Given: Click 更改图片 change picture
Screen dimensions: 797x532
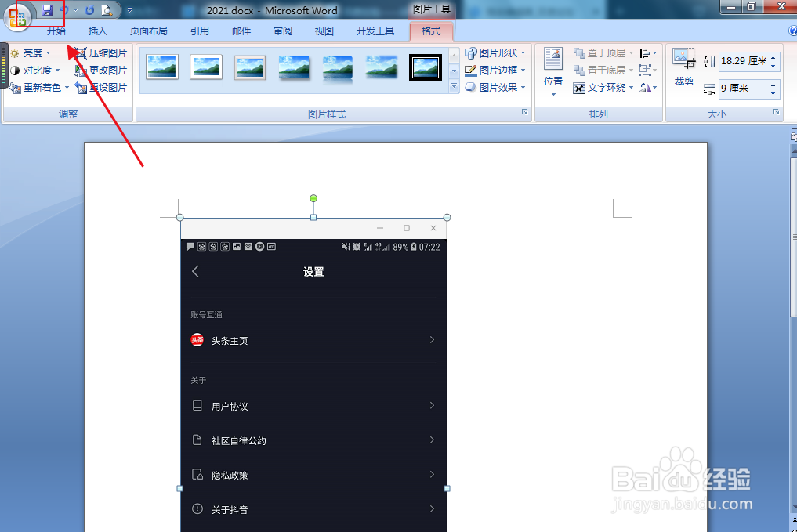Looking at the screenshot, I should [x=100, y=70].
